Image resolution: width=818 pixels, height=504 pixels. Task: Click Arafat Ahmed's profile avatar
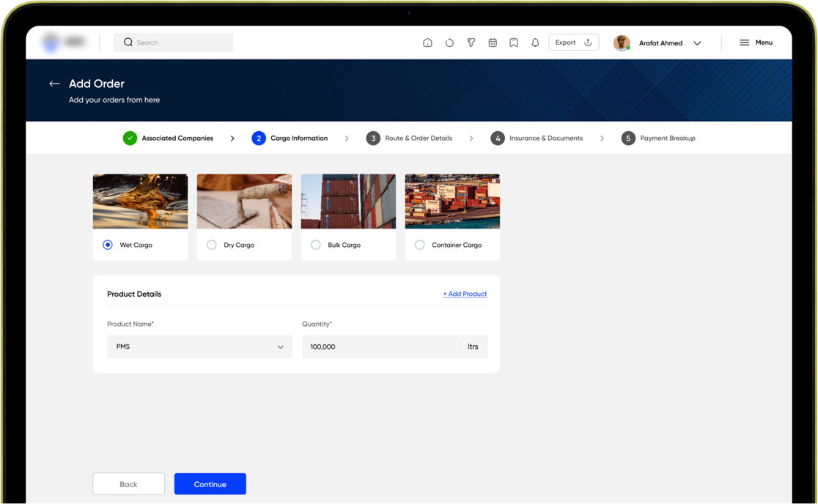[x=622, y=42]
